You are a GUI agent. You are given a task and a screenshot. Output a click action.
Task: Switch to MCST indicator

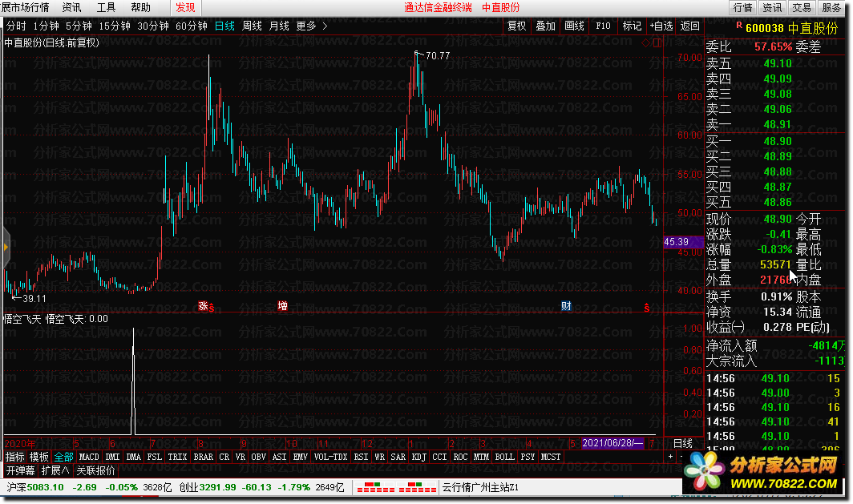click(551, 457)
